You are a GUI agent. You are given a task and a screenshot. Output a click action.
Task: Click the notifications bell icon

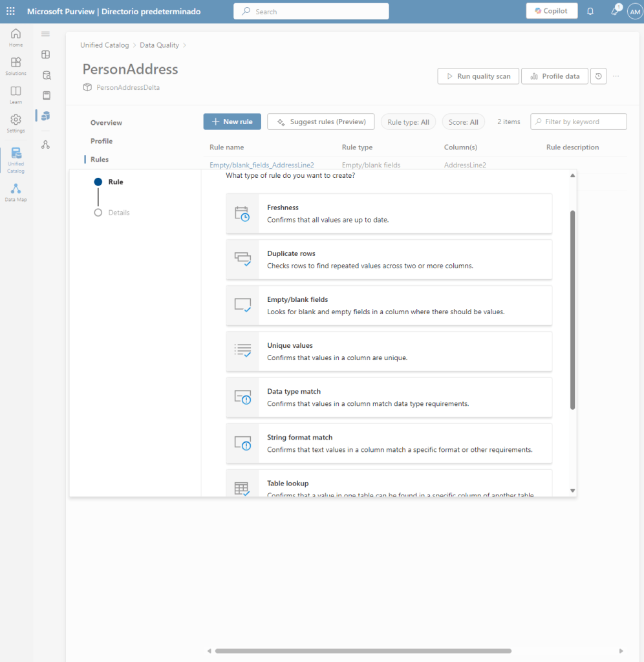click(x=590, y=12)
